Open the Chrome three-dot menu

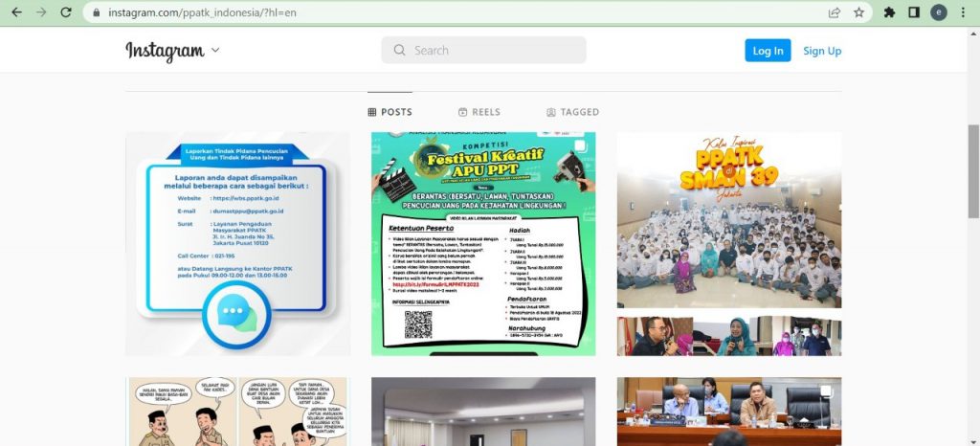[x=964, y=12]
